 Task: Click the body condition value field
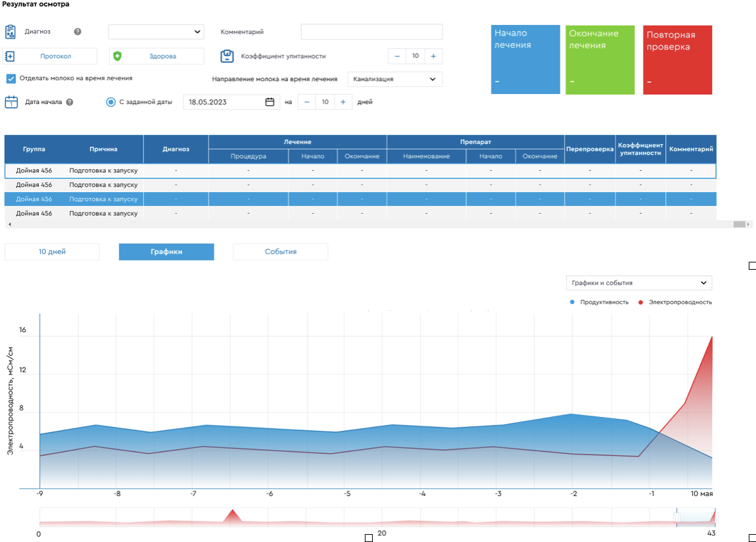pos(415,57)
